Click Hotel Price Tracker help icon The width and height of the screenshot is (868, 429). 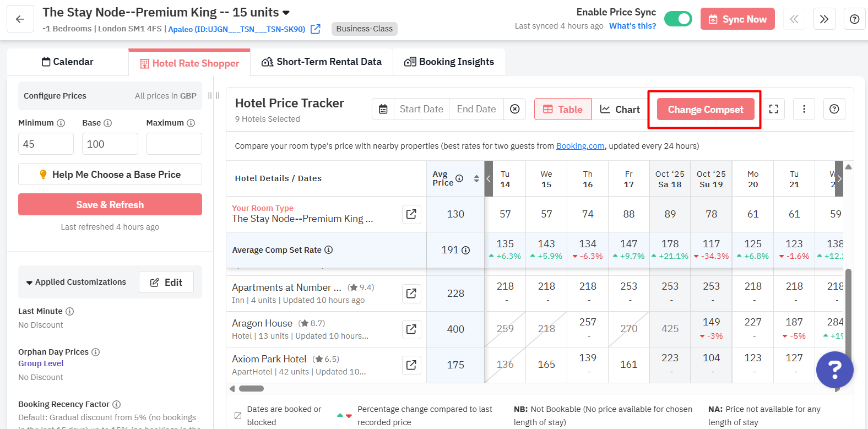[x=834, y=109]
